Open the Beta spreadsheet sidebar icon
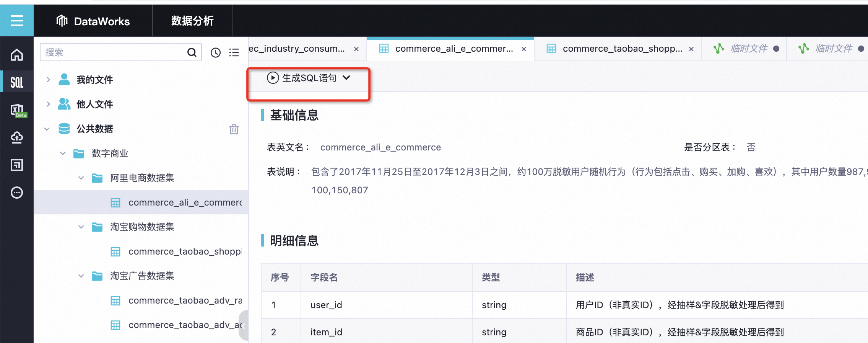This screenshot has height=343, width=868. (x=18, y=111)
